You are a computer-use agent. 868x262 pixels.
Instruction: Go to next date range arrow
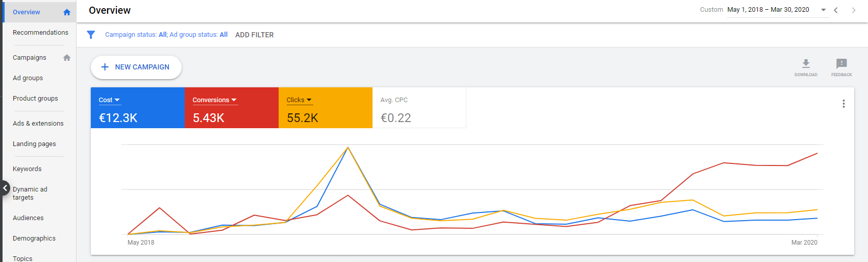(853, 10)
